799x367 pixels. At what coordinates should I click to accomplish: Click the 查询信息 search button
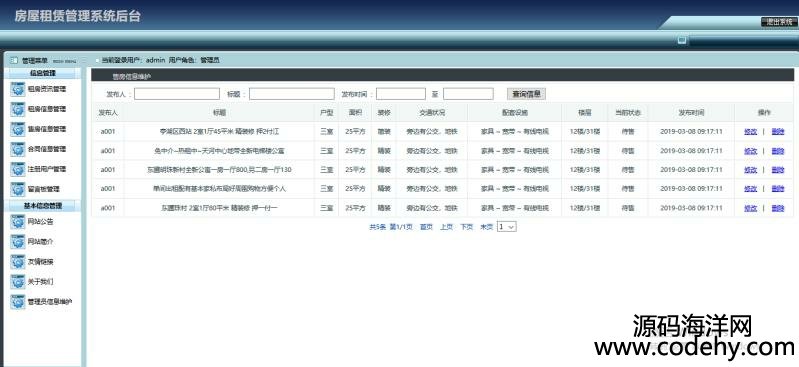tap(526, 94)
